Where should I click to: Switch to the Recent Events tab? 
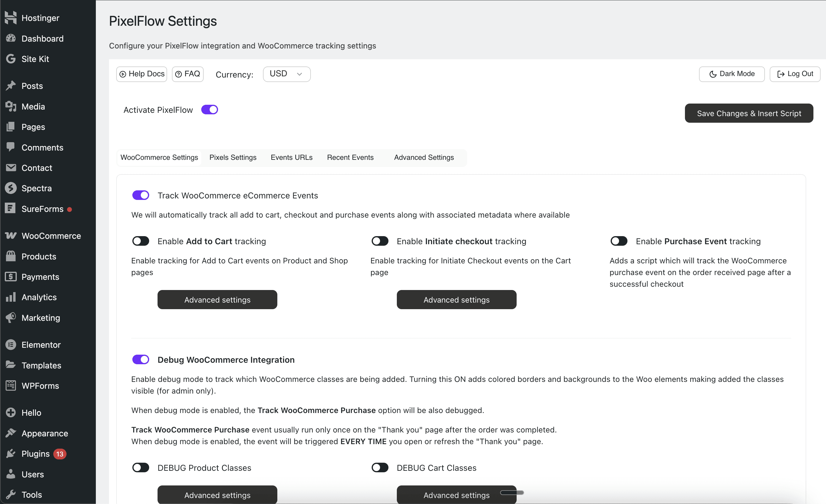point(350,157)
